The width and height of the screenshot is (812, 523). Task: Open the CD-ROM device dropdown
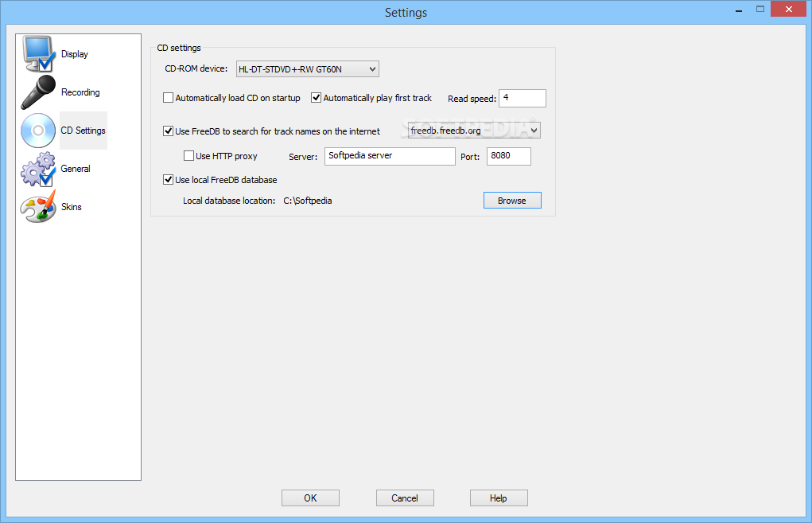[308, 69]
